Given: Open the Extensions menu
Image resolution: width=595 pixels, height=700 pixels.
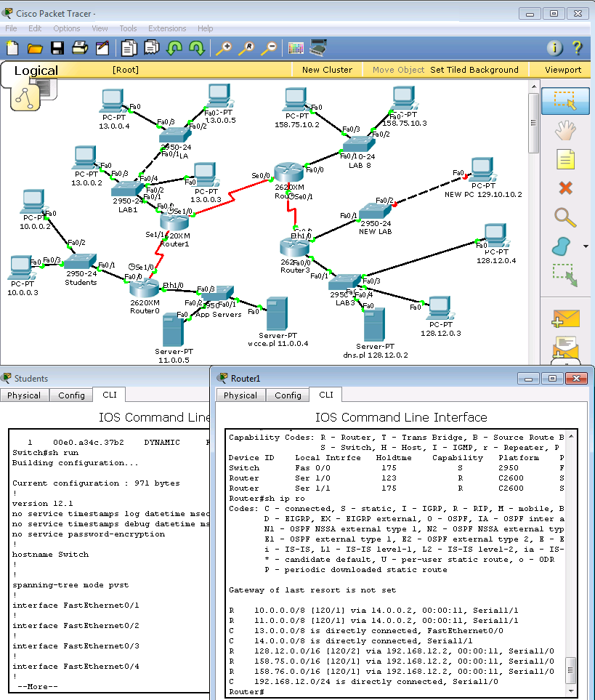Looking at the screenshot, I should pos(167,28).
